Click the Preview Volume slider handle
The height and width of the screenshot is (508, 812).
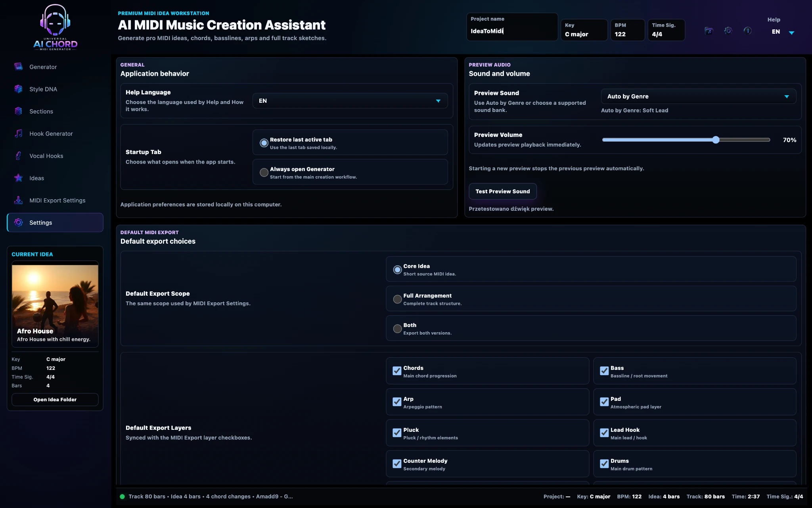716,140
